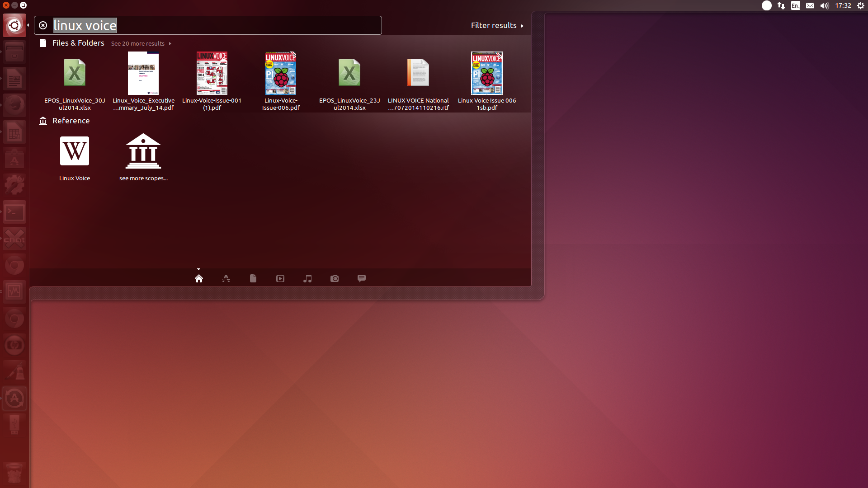Open LINUX VOICE National rtf document
The height and width of the screenshot is (488, 868).
418,81
